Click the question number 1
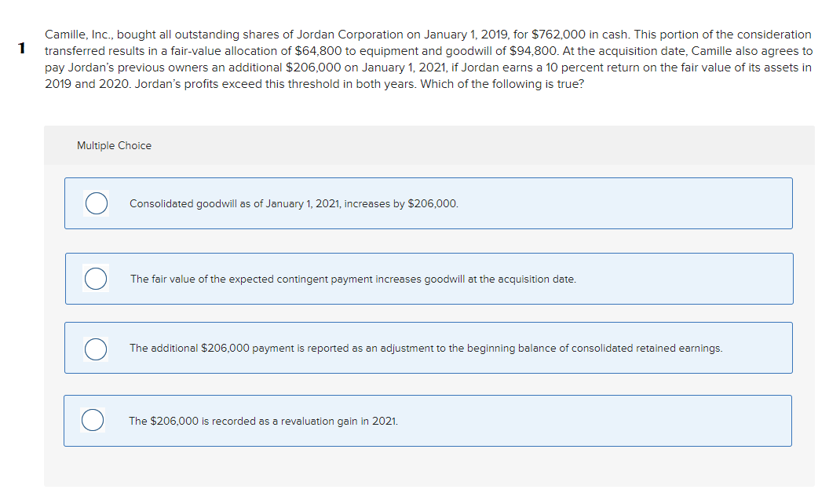Image resolution: width=840 pixels, height=504 pixels. pyautogui.click(x=20, y=47)
